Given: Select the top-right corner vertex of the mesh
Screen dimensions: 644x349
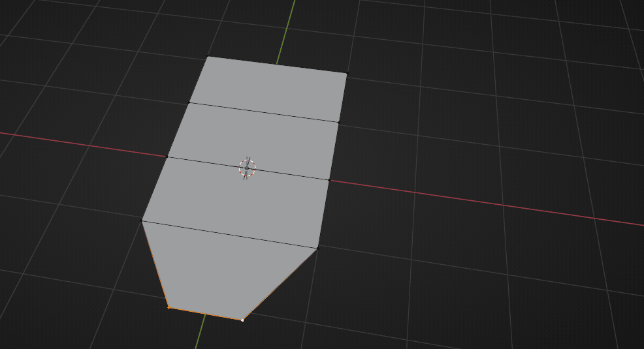Looking at the screenshot, I should (347, 73).
